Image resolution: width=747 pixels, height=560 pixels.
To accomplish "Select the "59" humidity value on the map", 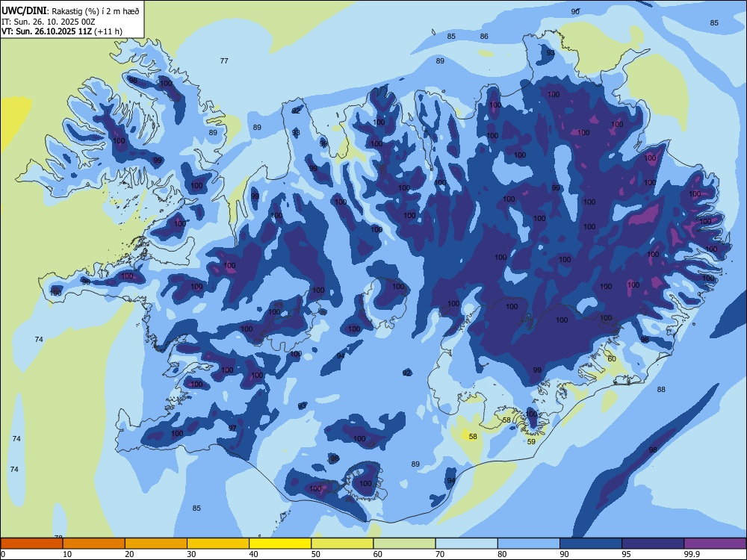I will pos(531,442).
